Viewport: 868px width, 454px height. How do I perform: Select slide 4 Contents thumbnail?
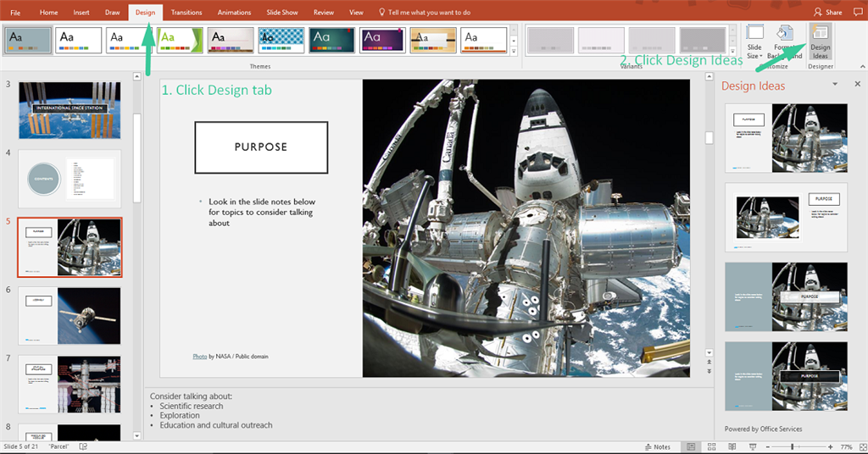coord(70,179)
